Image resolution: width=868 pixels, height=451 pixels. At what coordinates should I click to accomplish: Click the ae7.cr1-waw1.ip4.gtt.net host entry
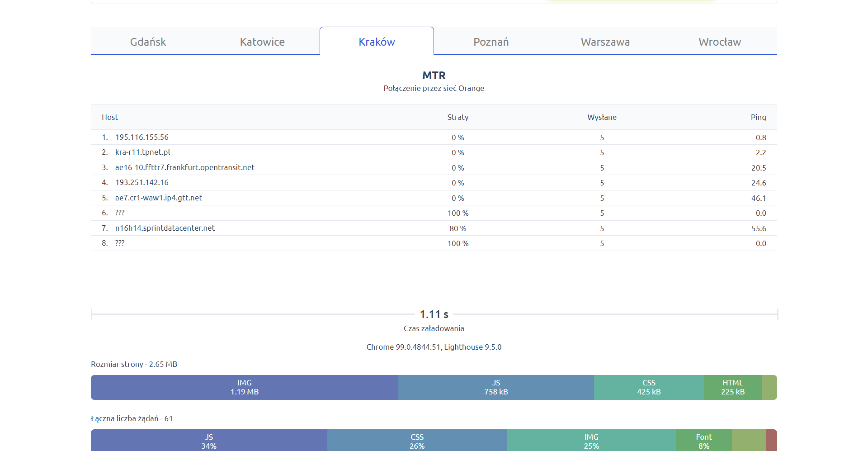[158, 198]
